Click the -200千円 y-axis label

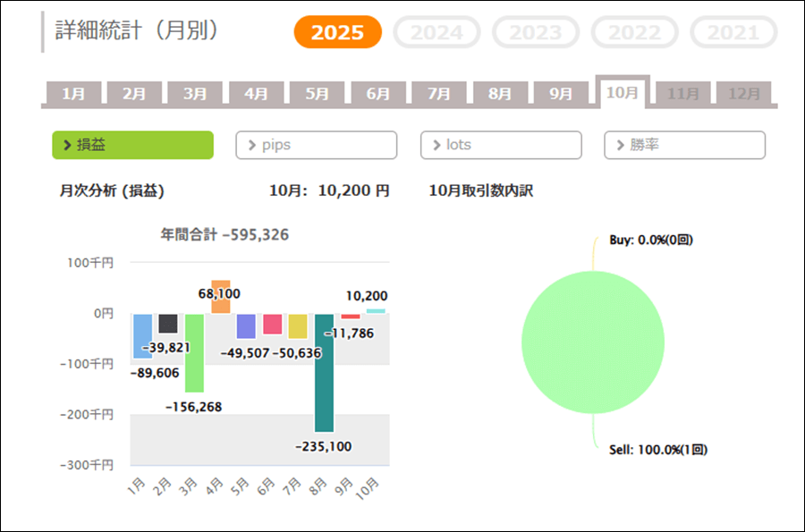87,415
